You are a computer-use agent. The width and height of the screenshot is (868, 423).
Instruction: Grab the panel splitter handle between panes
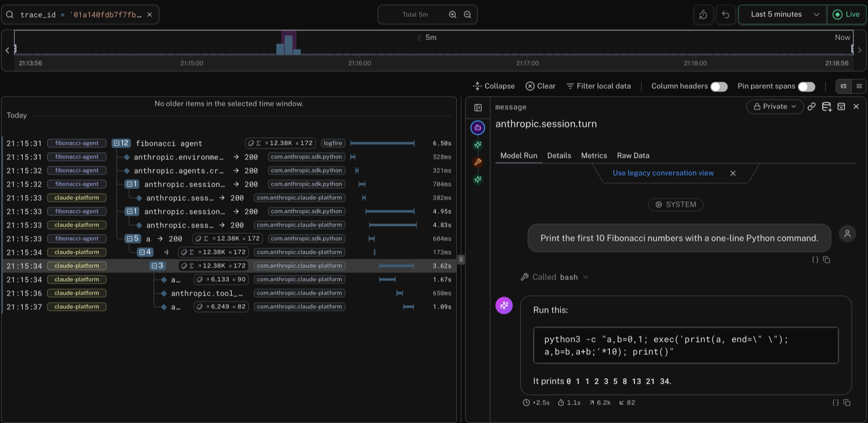tap(461, 260)
